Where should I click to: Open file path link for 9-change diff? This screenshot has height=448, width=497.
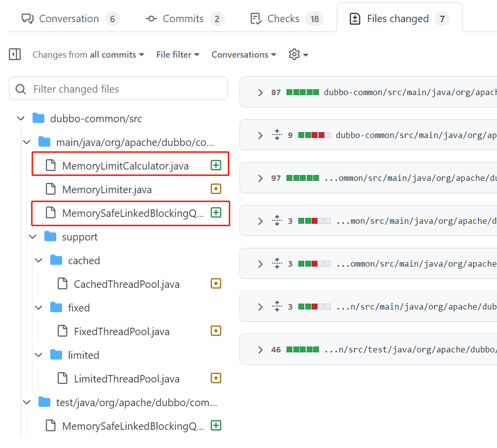pyautogui.click(x=416, y=135)
